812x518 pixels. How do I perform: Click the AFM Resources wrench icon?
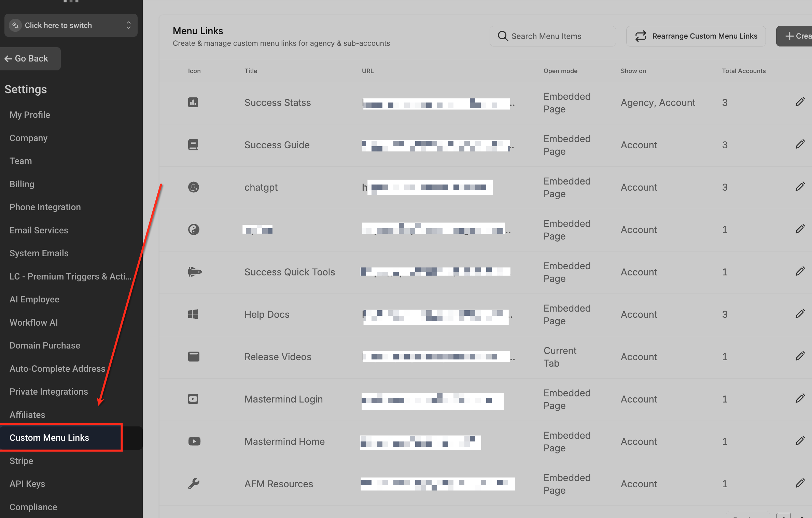pos(194,484)
